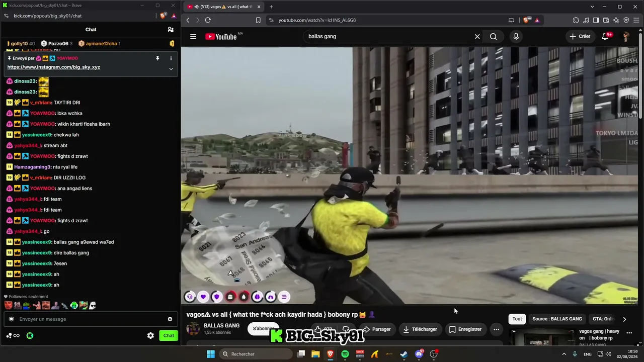Open Discord from taskbar
The height and width of the screenshot is (362, 644).
419,354
